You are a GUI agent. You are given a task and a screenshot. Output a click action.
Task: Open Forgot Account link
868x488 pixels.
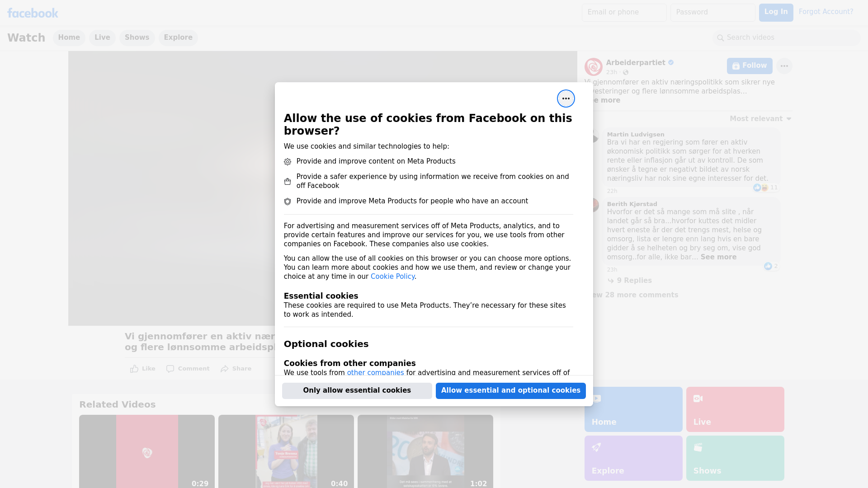click(826, 12)
